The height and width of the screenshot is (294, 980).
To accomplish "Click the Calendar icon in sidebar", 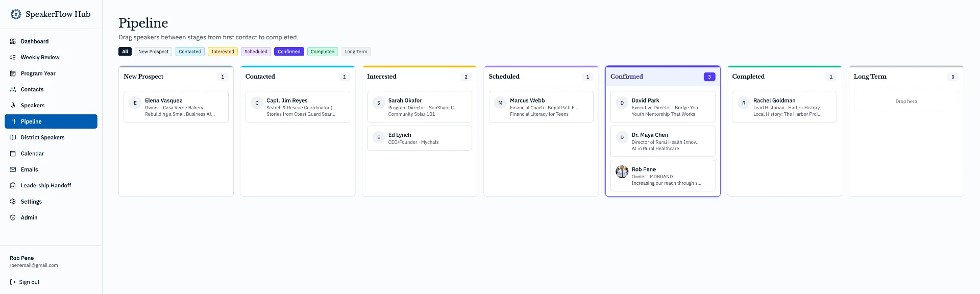I will 13,154.
